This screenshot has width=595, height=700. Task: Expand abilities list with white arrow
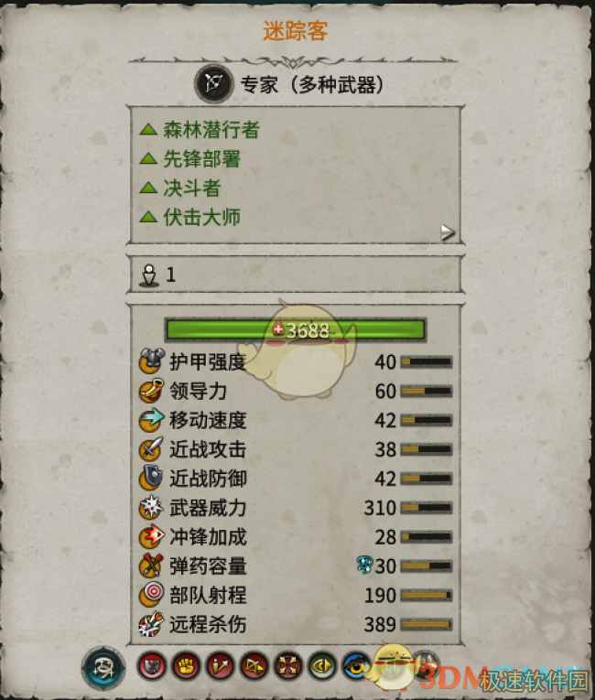pyautogui.click(x=447, y=232)
